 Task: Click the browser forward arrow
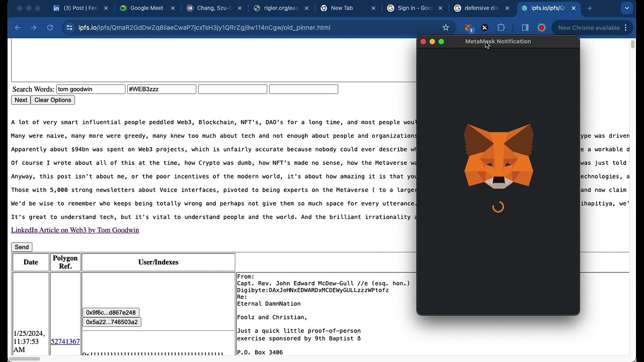coord(34,28)
